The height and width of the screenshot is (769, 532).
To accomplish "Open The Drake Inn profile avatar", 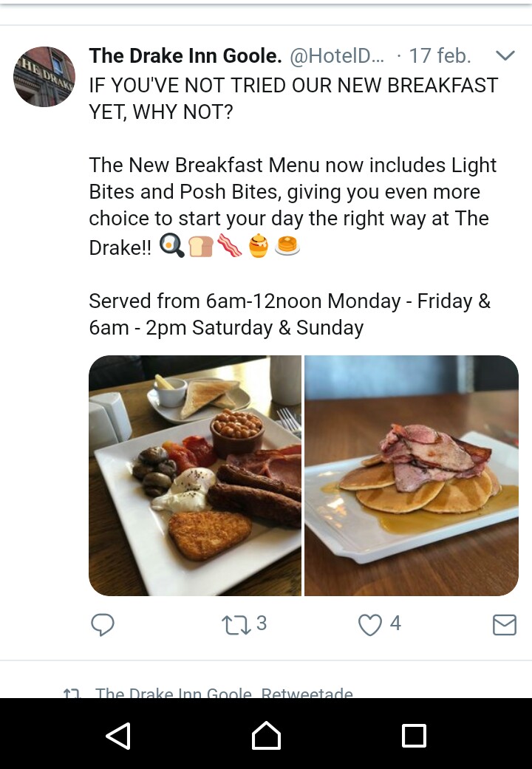I will [x=44, y=77].
